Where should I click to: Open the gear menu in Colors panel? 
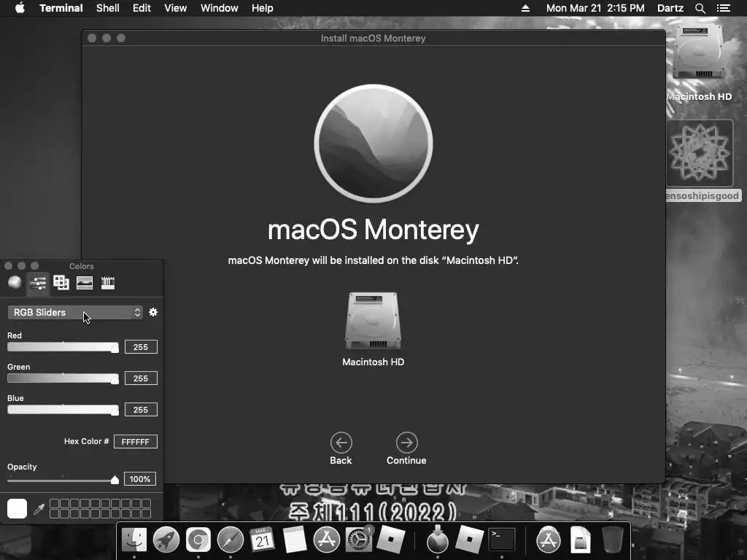pos(153,312)
